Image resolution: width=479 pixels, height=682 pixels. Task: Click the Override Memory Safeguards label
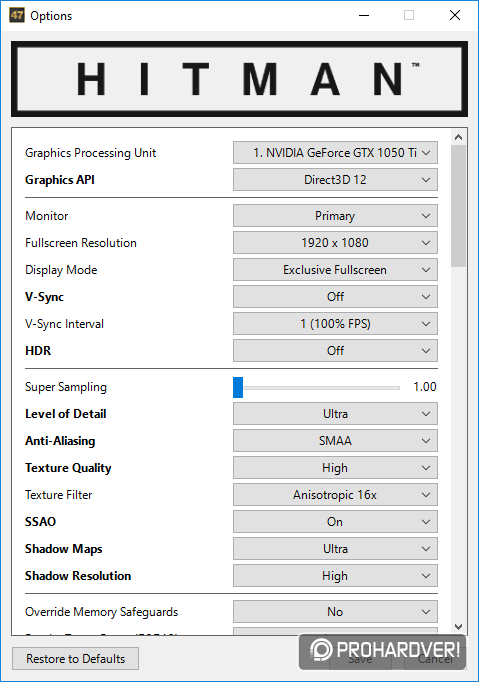101,612
